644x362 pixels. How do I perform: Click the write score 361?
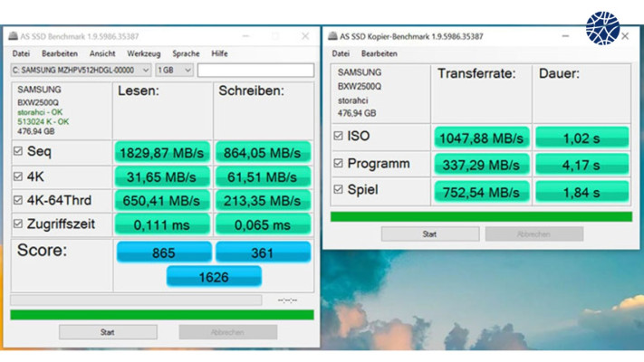[263, 252]
